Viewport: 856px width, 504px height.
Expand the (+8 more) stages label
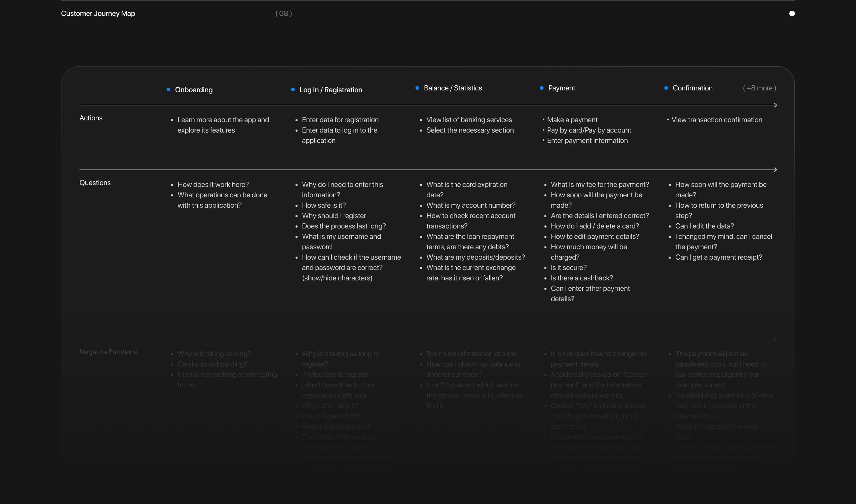click(759, 88)
